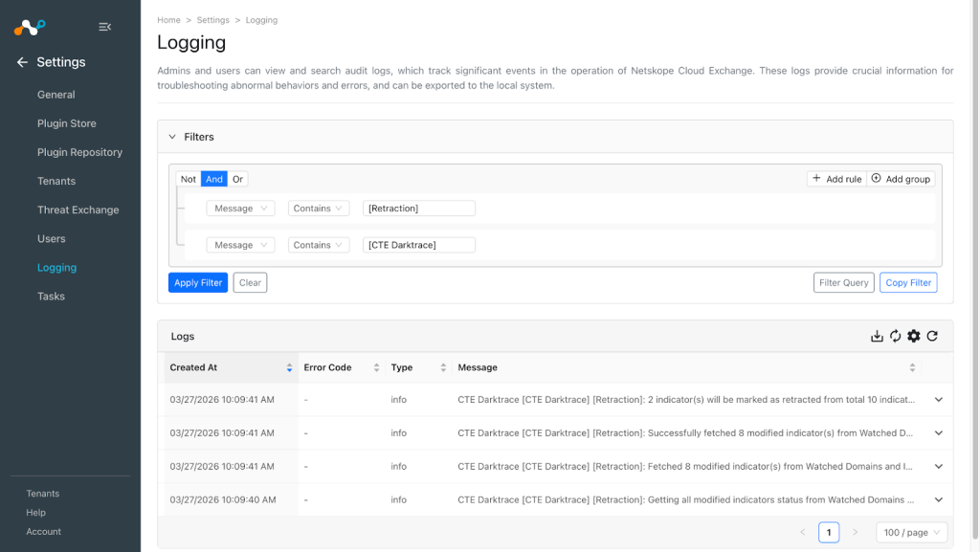
Task: Click Copy Filter button
Action: click(908, 283)
